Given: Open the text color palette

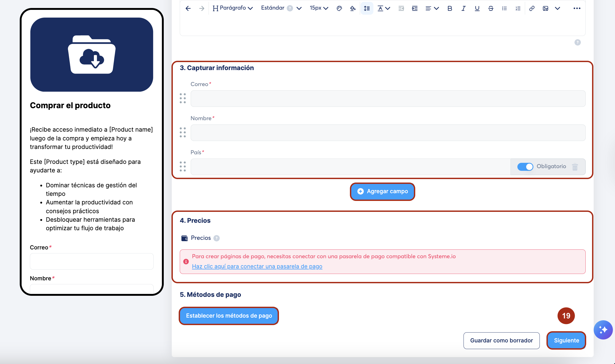Looking at the screenshot, I should point(339,9).
